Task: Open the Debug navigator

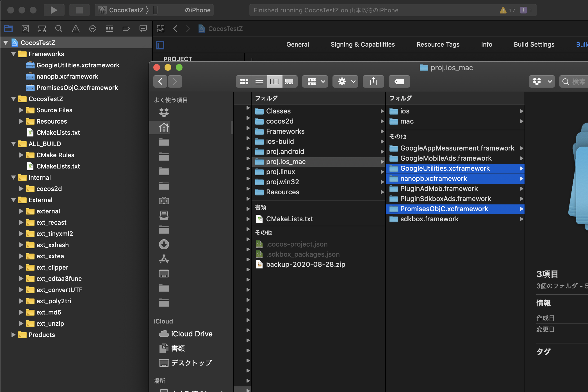Action: (110, 29)
